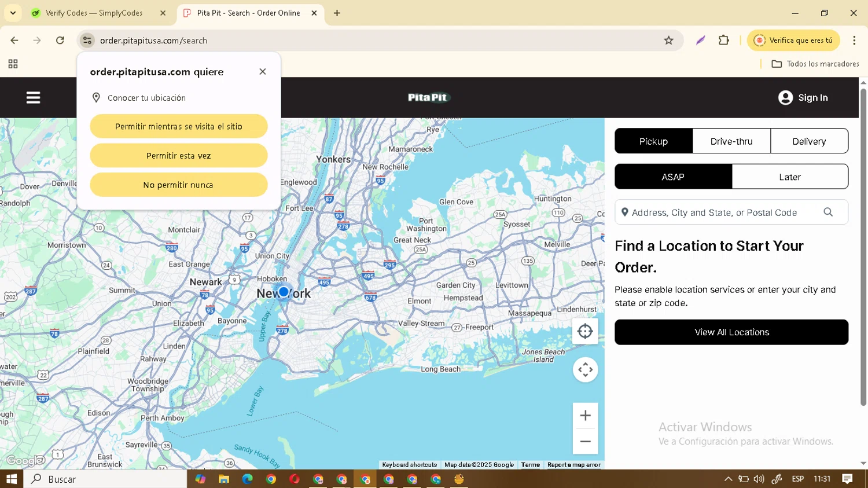
Task: Close the Pita Pit tab
Action: click(314, 13)
